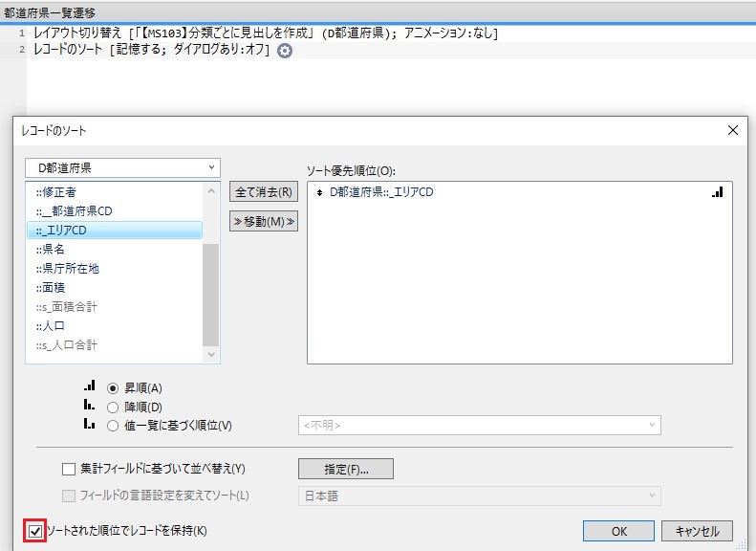Select ::s_面積合計 field in list
756x551 pixels.
pos(115,307)
